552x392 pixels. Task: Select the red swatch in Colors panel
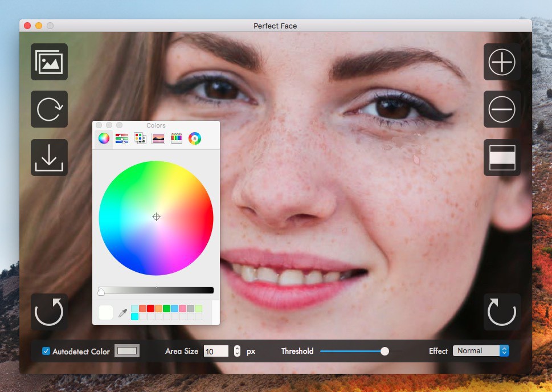click(x=150, y=308)
